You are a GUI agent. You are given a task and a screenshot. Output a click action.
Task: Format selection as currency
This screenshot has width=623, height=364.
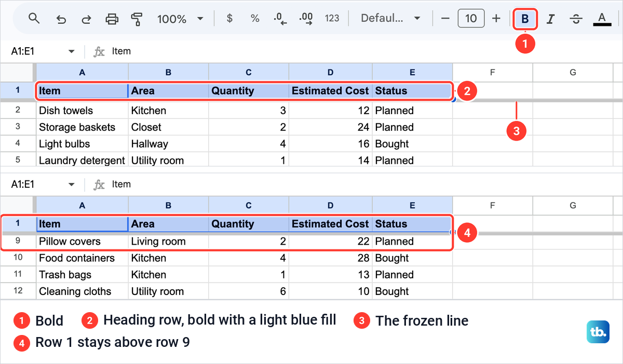click(229, 19)
